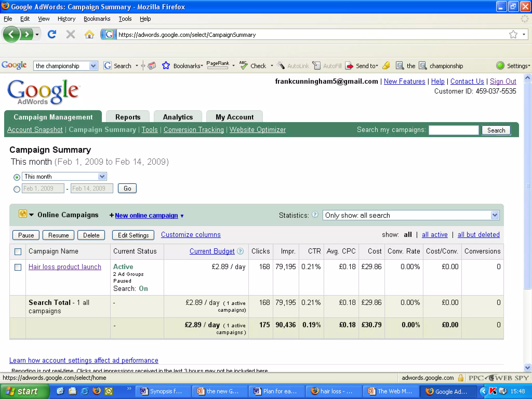Open the Google toolbar search box dropdown arrow
532x399 pixels.
click(x=93, y=66)
